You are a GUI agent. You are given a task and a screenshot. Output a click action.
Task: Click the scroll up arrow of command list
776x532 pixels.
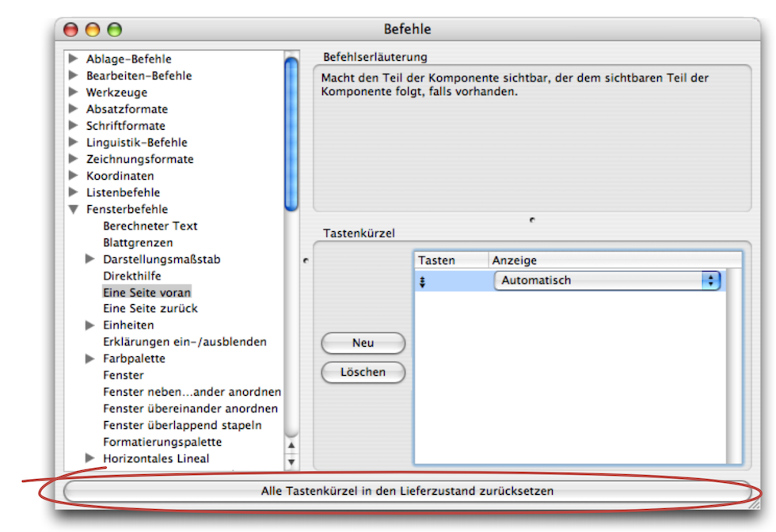point(291,446)
